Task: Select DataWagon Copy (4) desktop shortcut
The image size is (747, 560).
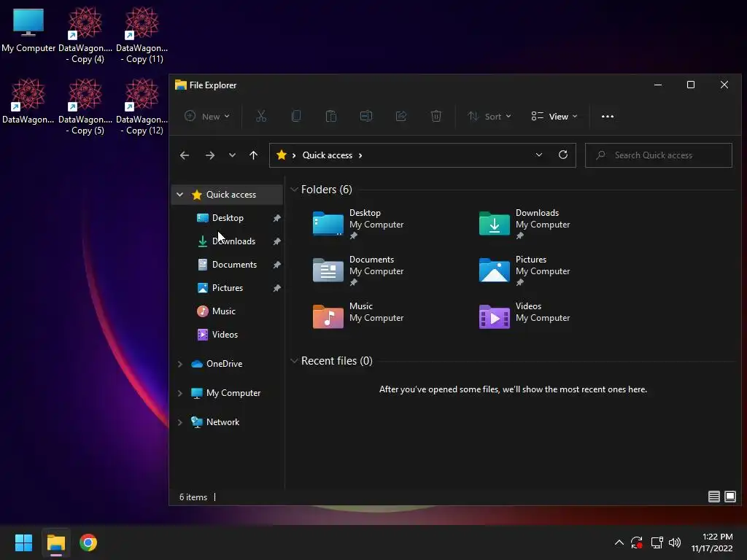Action: pos(85,35)
